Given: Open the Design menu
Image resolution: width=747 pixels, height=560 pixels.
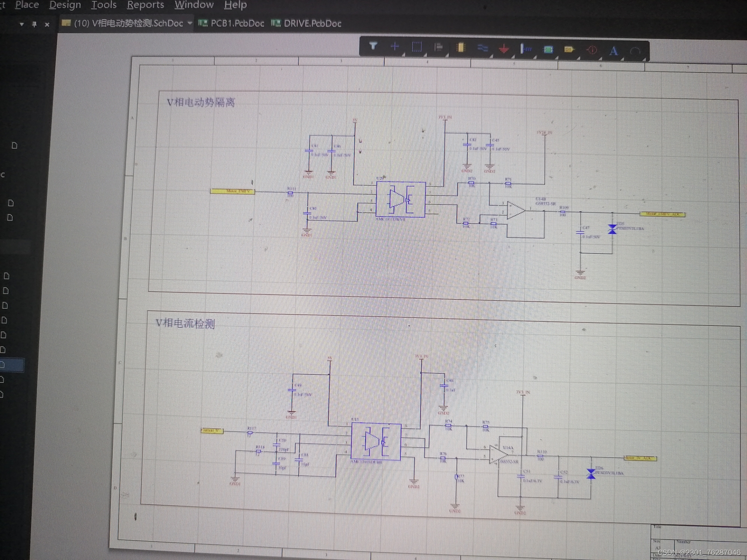Looking at the screenshot, I should click(x=65, y=5).
